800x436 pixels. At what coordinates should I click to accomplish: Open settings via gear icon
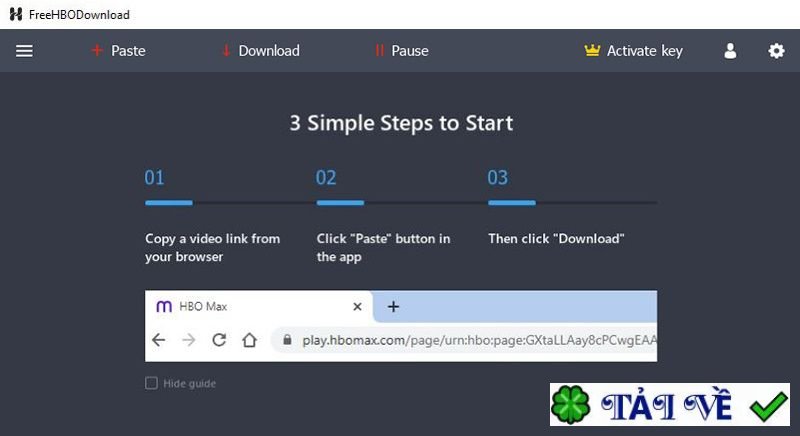coord(777,51)
